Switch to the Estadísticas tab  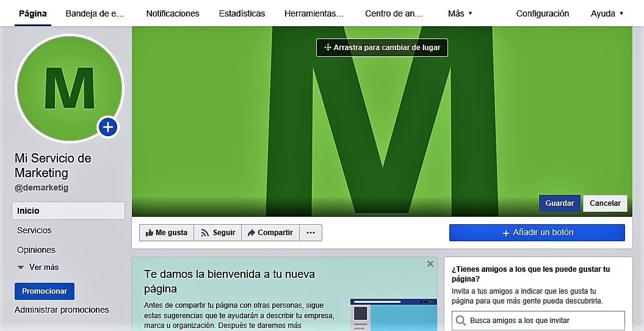242,13
